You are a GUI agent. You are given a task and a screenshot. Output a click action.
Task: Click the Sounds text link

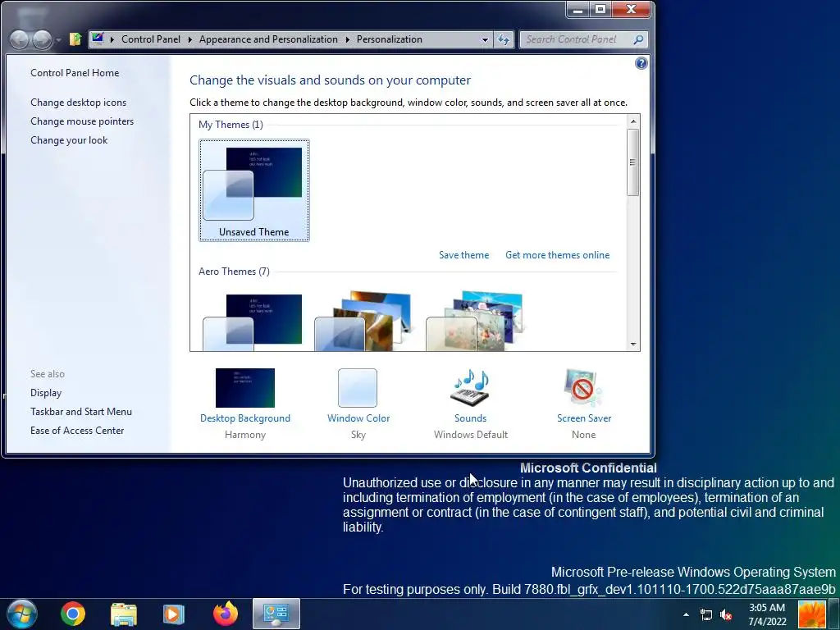pos(470,418)
